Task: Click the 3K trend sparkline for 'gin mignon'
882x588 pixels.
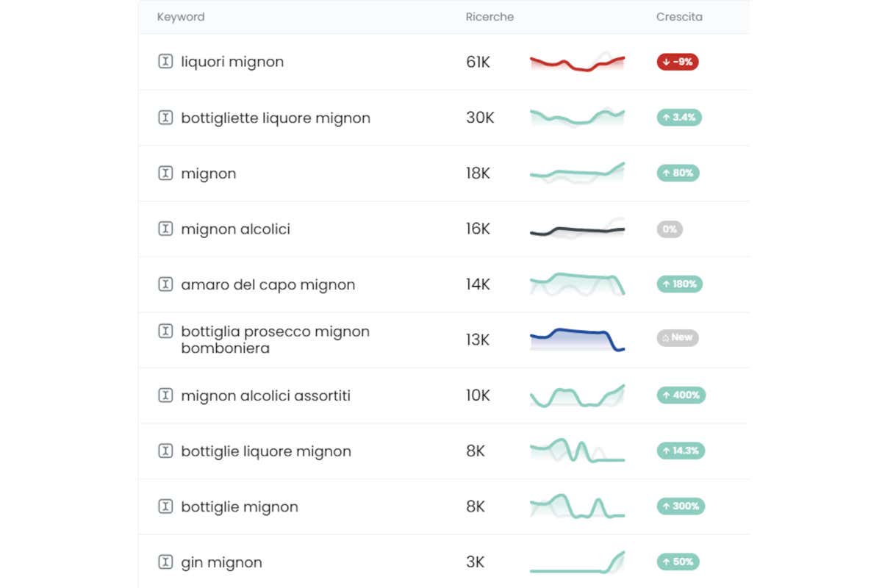Action: (577, 562)
